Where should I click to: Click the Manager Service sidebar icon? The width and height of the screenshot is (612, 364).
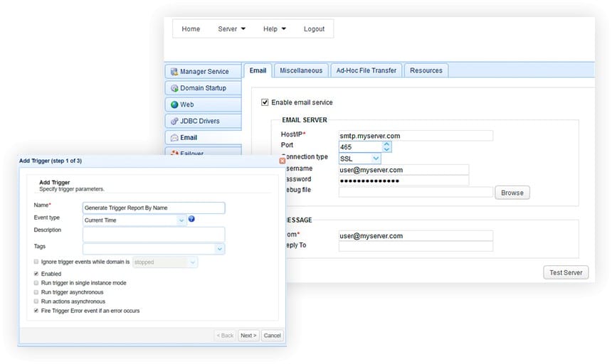tap(174, 72)
